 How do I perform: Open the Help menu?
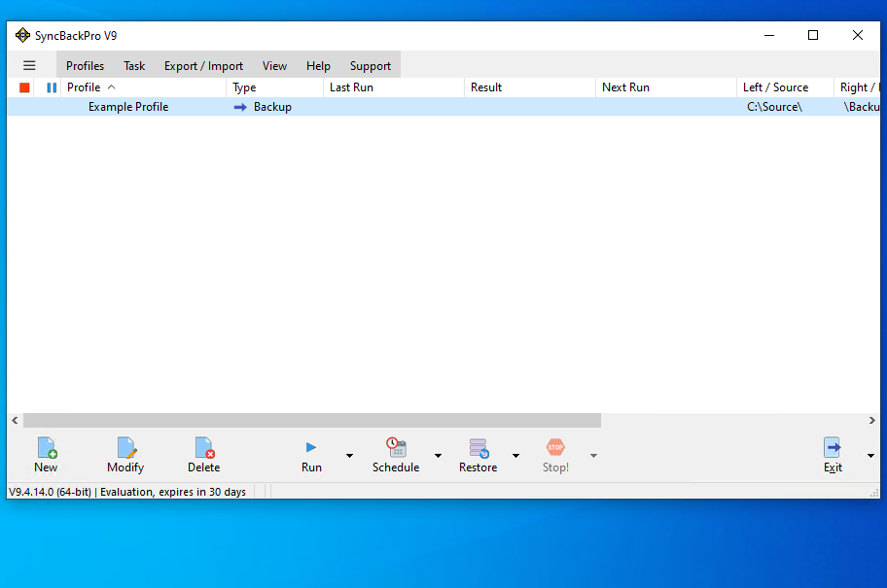[x=318, y=65]
